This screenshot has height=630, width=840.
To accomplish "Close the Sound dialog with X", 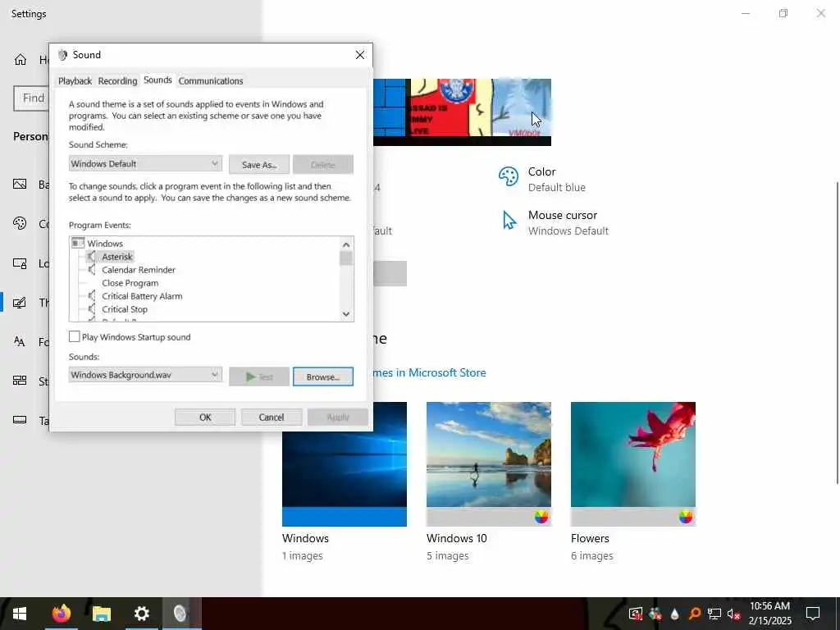I will (360, 55).
